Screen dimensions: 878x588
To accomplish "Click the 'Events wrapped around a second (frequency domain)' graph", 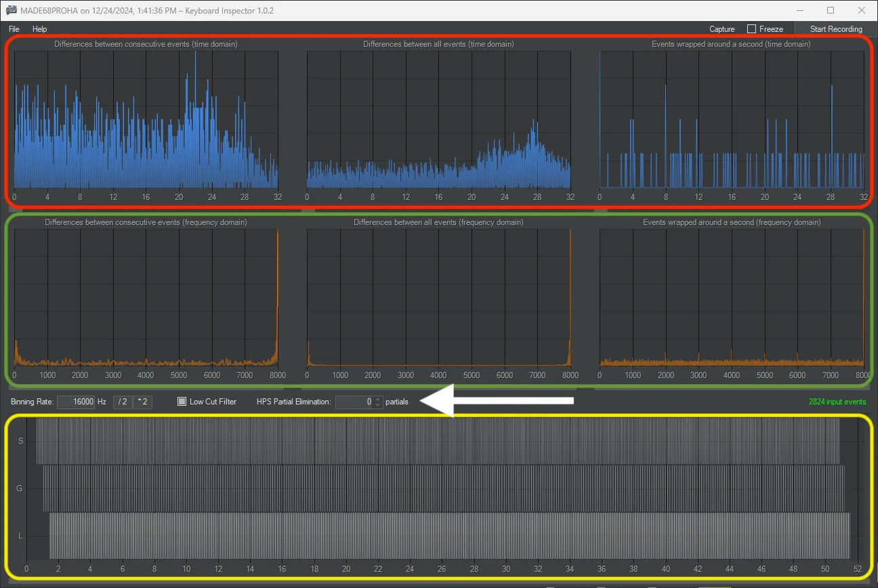I will (732, 298).
